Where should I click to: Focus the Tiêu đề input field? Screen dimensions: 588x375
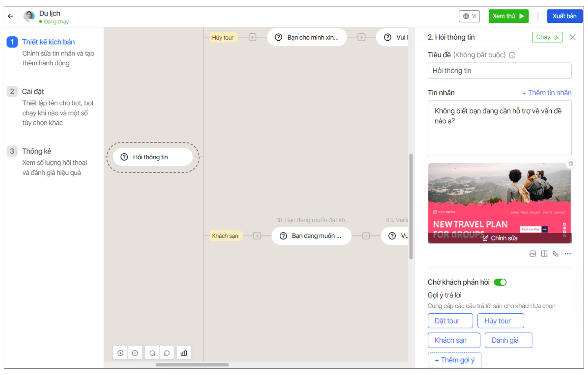499,71
